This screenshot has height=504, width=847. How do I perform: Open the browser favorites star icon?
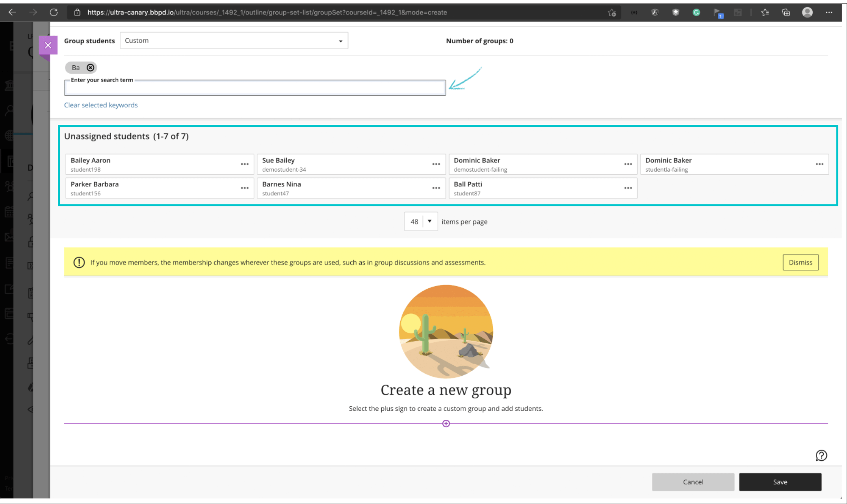click(x=765, y=12)
